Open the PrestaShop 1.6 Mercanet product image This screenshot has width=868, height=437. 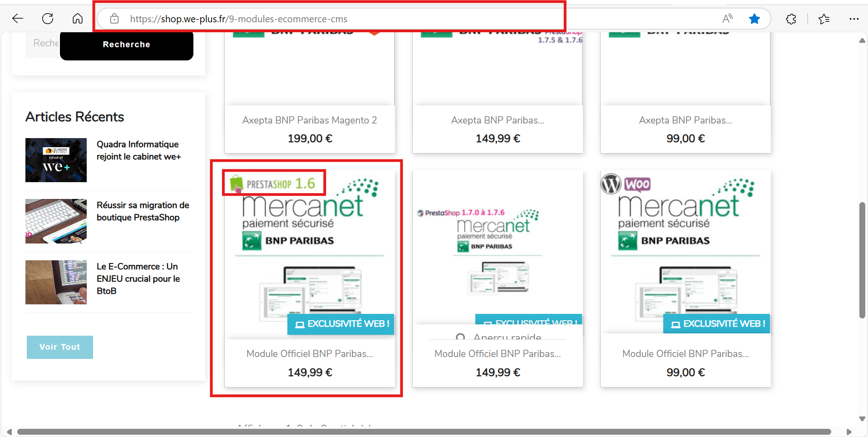tap(310, 254)
